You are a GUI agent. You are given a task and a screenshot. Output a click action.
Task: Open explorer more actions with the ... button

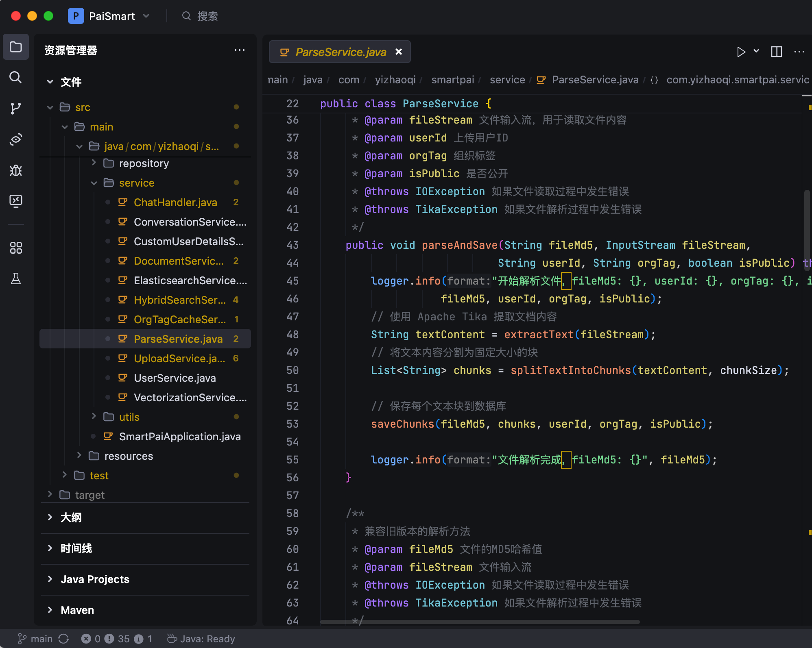240,50
